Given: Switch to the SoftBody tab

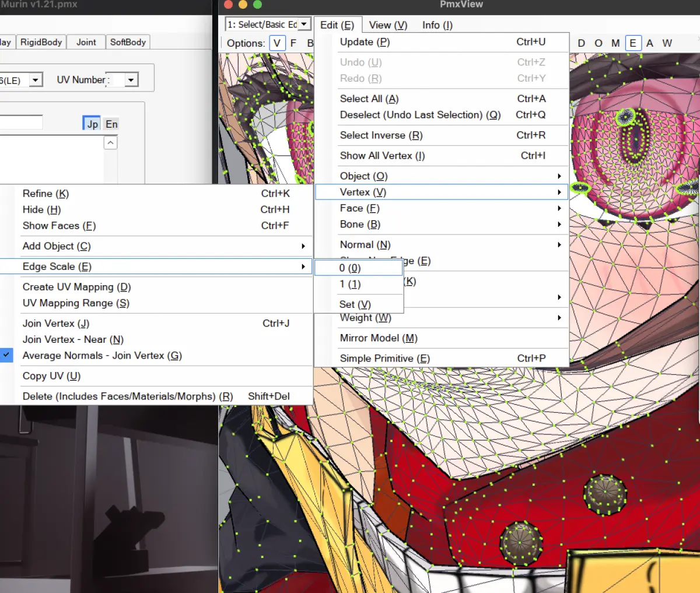Looking at the screenshot, I should tap(128, 42).
